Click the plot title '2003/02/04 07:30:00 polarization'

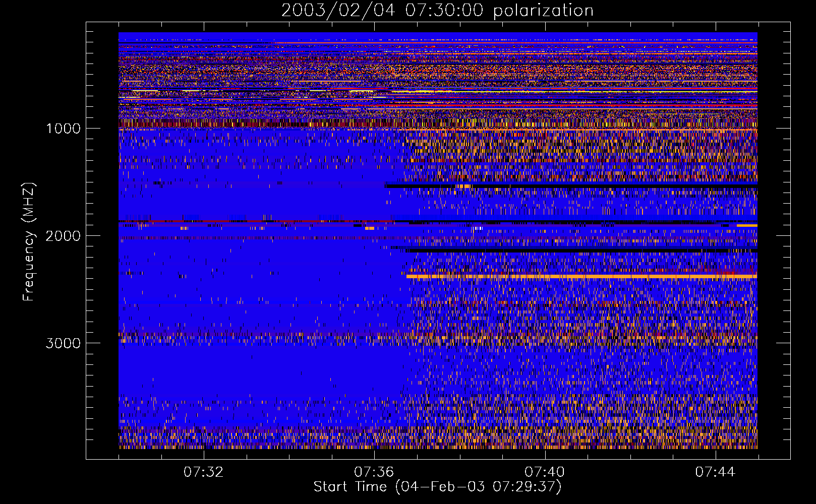click(x=437, y=10)
